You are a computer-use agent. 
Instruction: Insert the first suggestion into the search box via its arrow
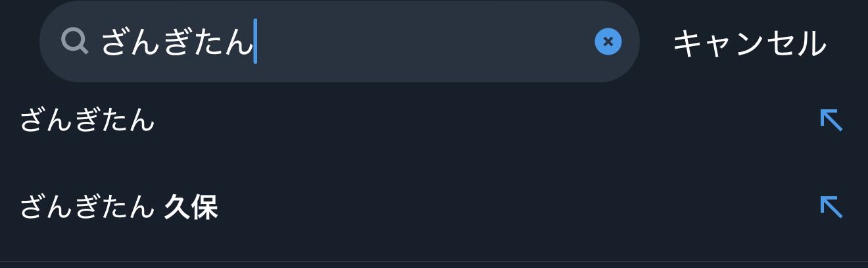click(x=831, y=120)
